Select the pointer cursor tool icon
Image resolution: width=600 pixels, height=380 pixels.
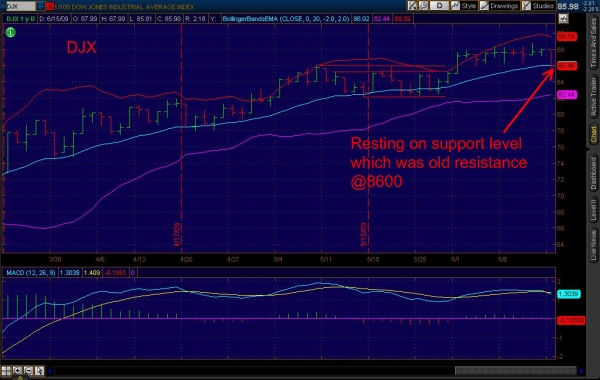click(x=39, y=370)
